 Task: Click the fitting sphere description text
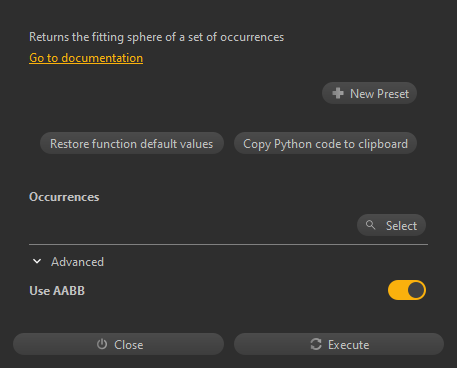click(156, 37)
